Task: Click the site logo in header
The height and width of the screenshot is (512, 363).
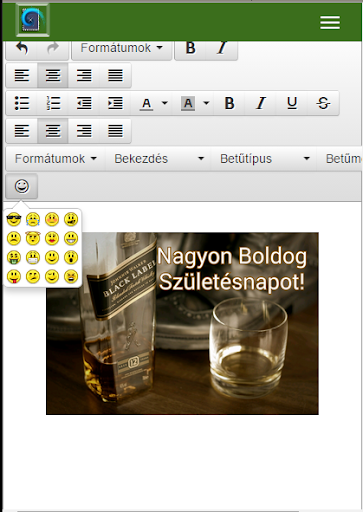Action: 33,20
